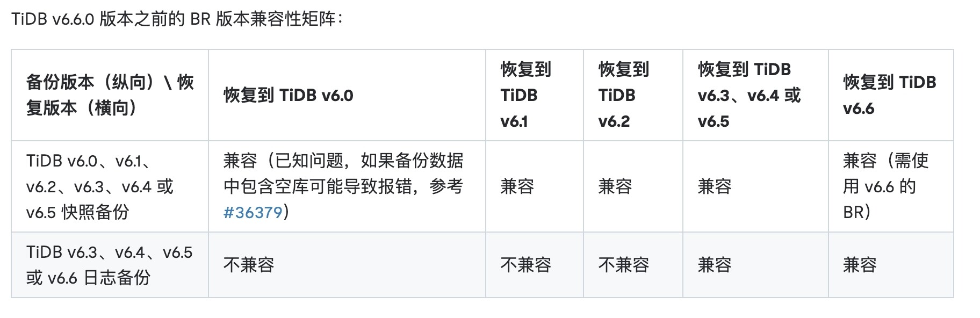This screenshot has width=980, height=318.
Task: Click the '快照备份' row label cell
Action: point(100,186)
